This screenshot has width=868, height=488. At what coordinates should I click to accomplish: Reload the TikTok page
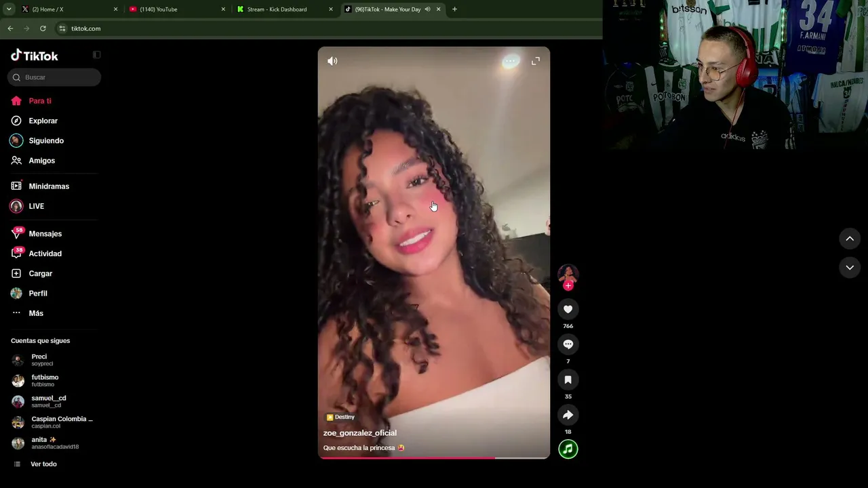point(43,28)
